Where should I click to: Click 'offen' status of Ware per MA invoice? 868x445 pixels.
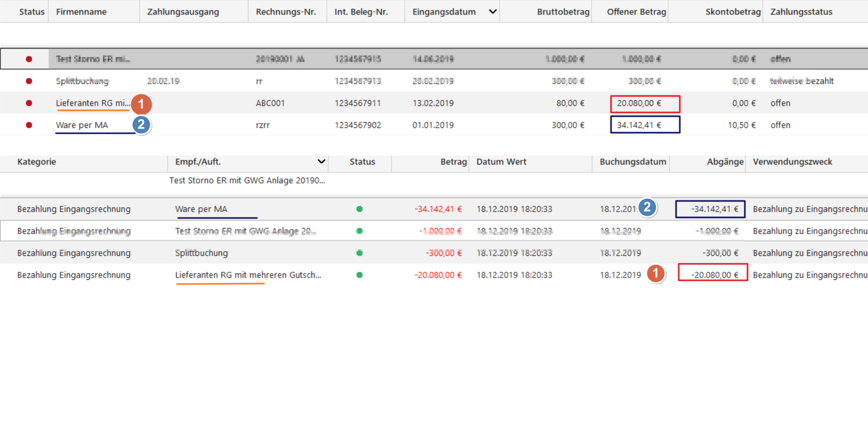[x=780, y=125]
